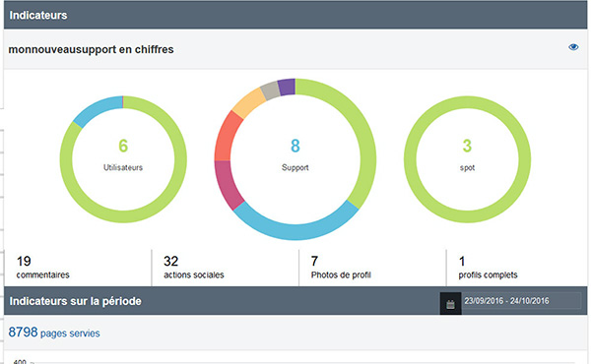The width and height of the screenshot is (591, 364).
Task: Click the Indicateurs panel header
Action: 295,15
